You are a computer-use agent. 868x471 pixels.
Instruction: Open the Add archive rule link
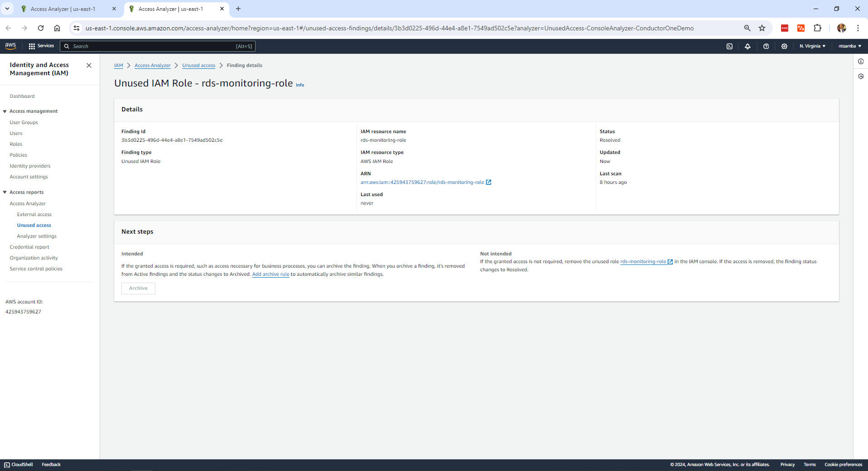pos(270,274)
